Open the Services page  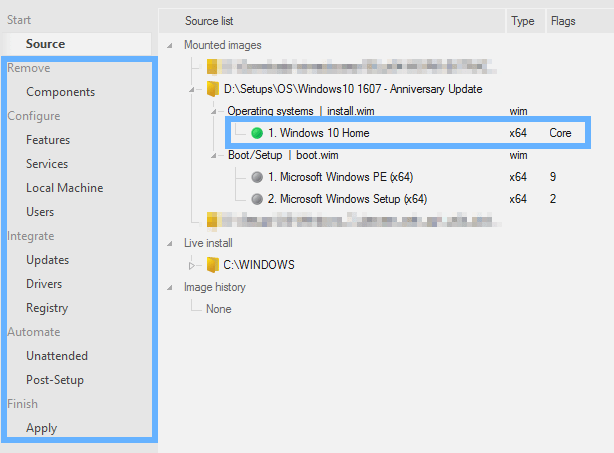[x=47, y=164]
